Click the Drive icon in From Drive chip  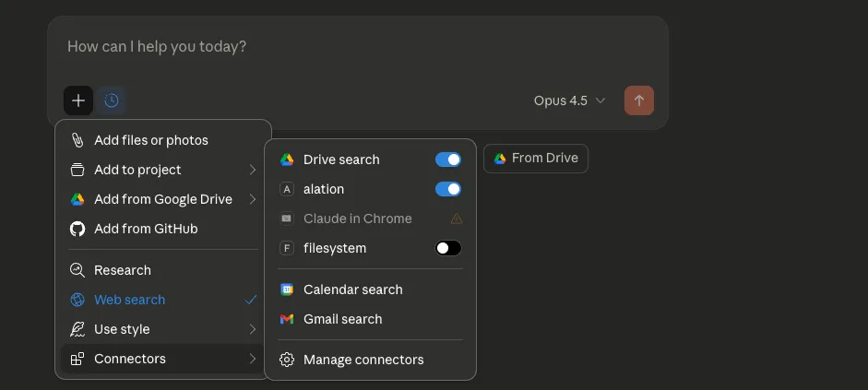pos(500,159)
